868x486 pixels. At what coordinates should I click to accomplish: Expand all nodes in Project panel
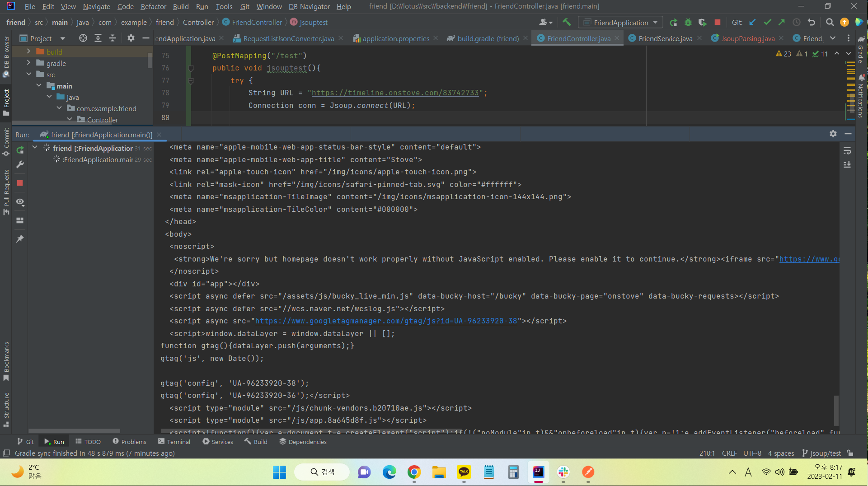pyautogui.click(x=98, y=38)
